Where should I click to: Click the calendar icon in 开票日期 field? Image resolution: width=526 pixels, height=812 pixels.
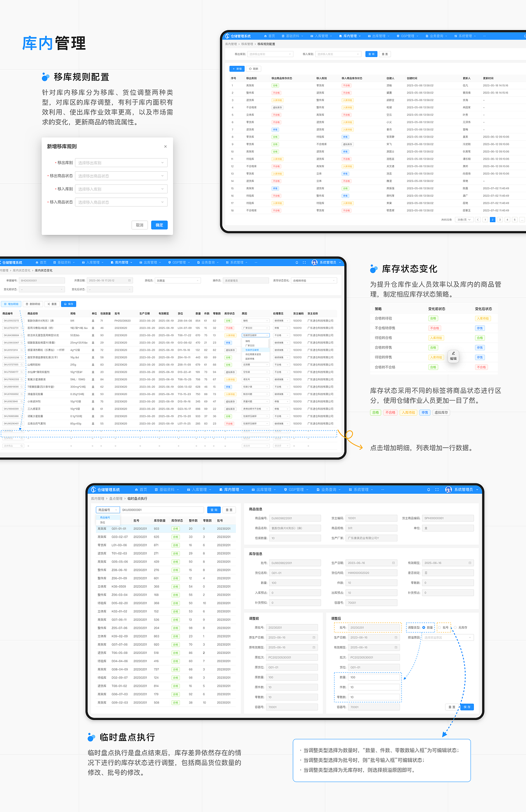129,281
